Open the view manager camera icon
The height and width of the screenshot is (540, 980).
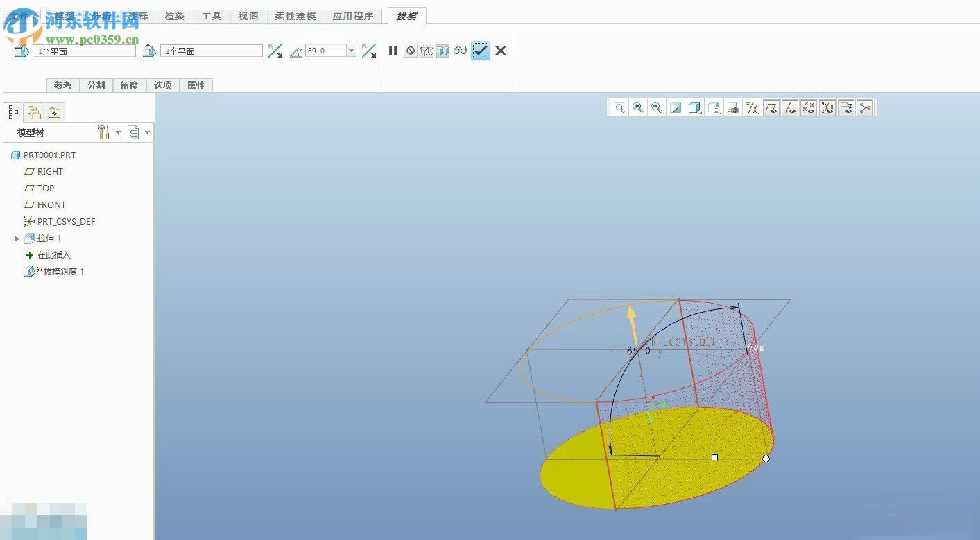pyautogui.click(x=733, y=107)
